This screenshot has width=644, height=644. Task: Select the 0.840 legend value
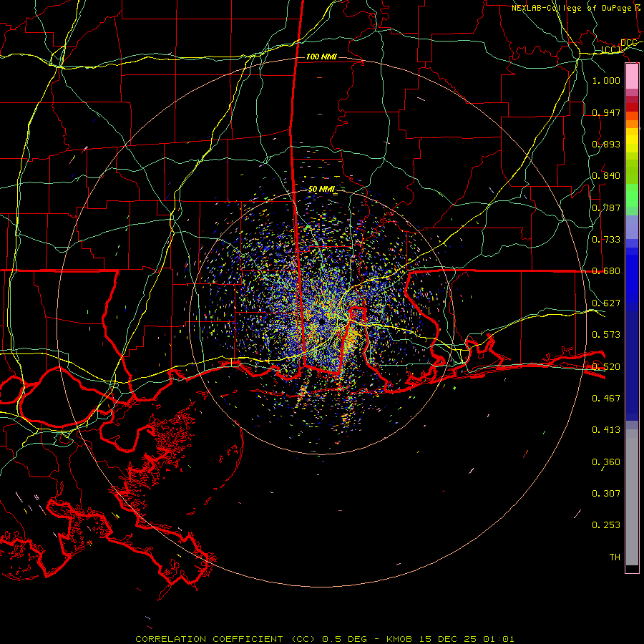[x=606, y=176]
